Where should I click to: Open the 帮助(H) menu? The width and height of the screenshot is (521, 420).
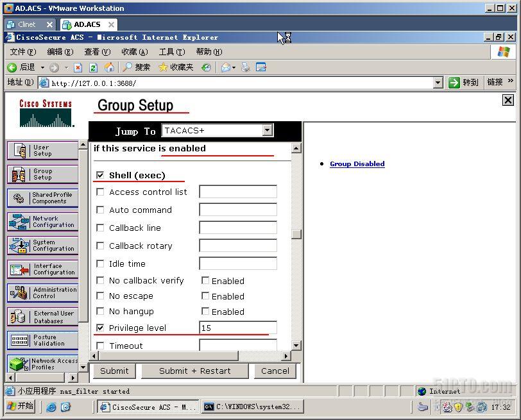[209, 52]
